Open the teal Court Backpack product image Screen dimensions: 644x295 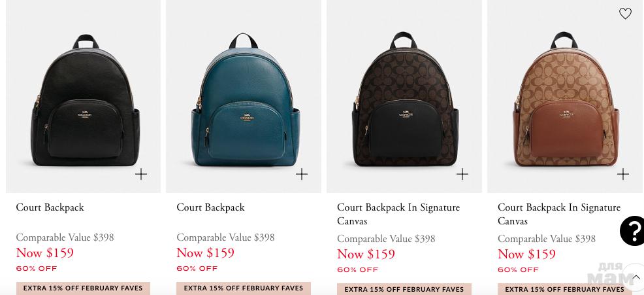pos(244,96)
